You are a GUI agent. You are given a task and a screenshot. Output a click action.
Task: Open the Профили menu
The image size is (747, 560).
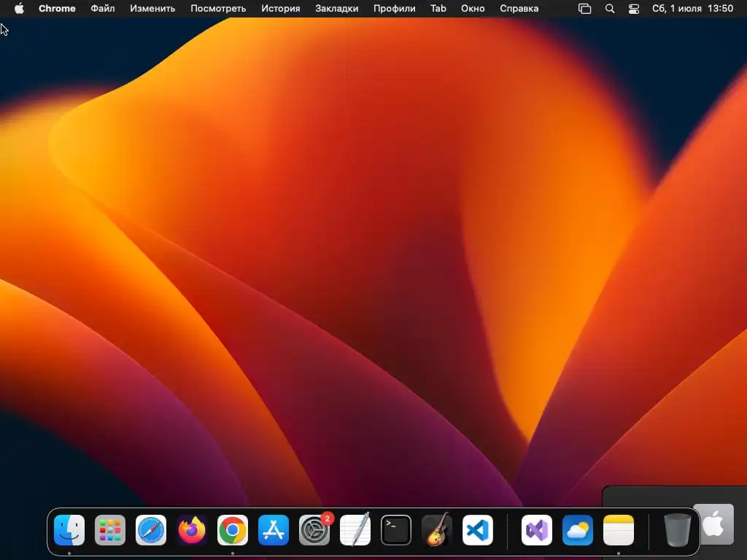pyautogui.click(x=395, y=9)
